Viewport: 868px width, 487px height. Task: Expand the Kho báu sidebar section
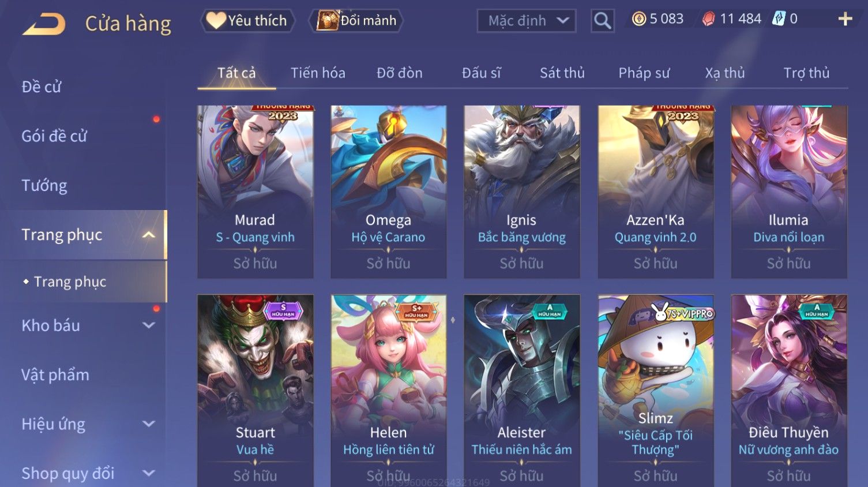(x=148, y=325)
